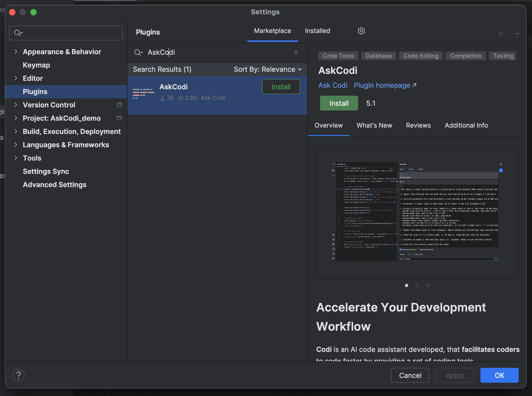Show the first screenshot via carousel dot
The image size is (532, 396).
coord(406,285)
